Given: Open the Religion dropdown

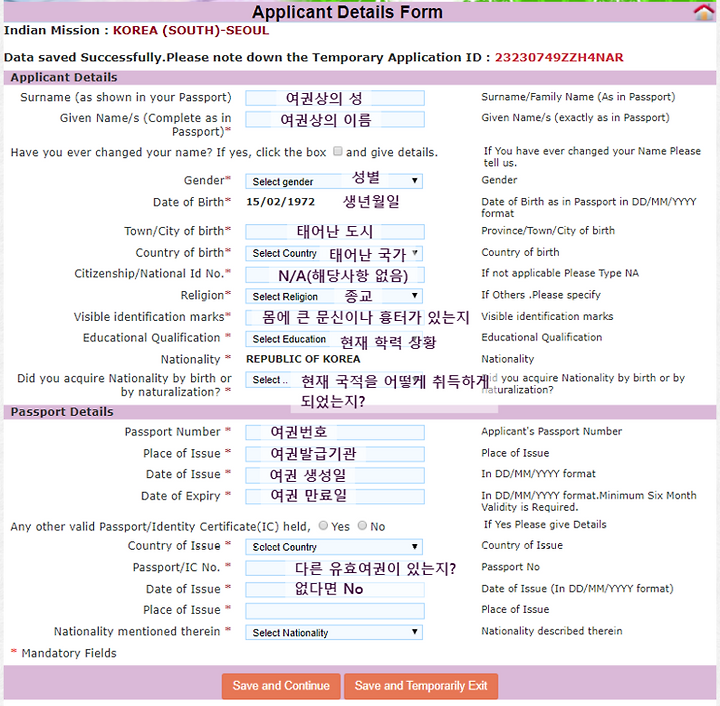Looking at the screenshot, I should point(334,296).
